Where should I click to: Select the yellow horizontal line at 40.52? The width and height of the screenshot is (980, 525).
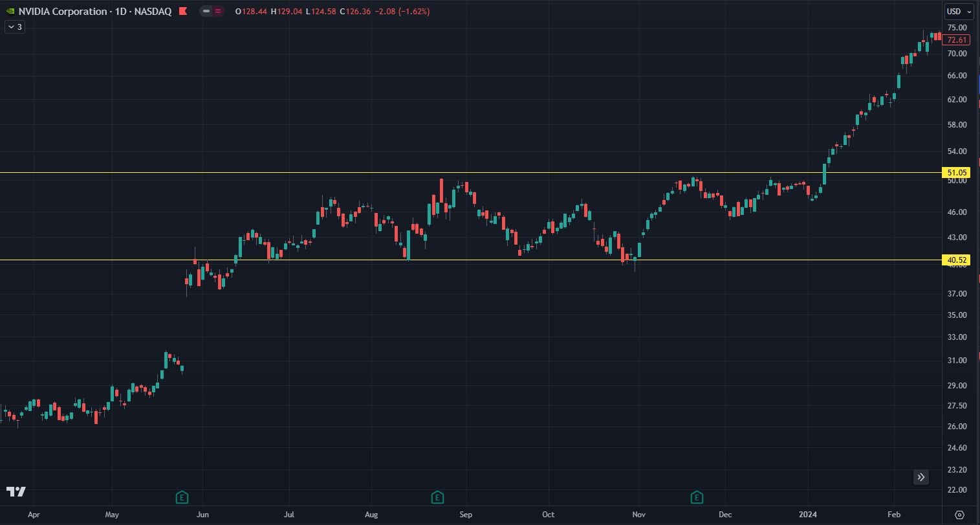[470, 260]
